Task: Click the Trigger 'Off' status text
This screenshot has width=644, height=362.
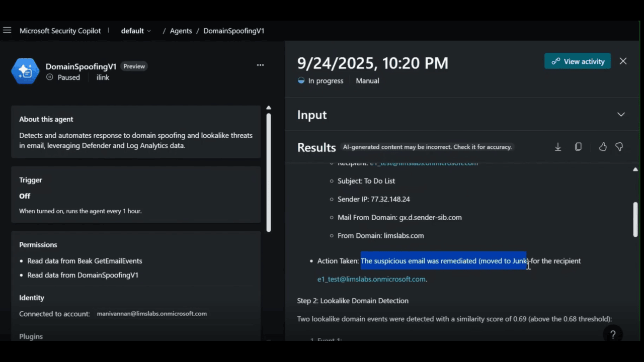Action: coord(25,196)
